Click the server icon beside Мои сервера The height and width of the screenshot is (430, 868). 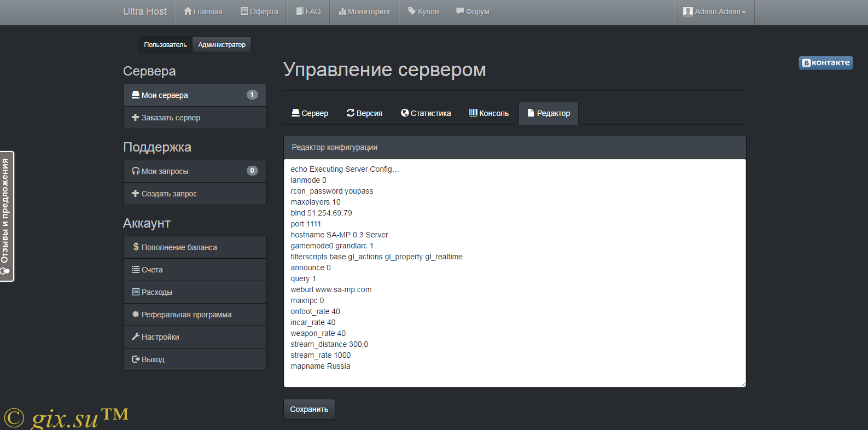pos(136,95)
